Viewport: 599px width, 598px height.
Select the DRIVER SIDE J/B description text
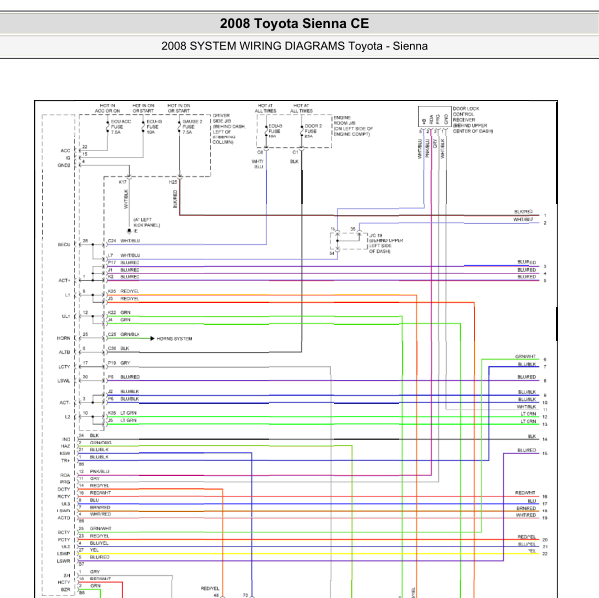tap(228, 129)
